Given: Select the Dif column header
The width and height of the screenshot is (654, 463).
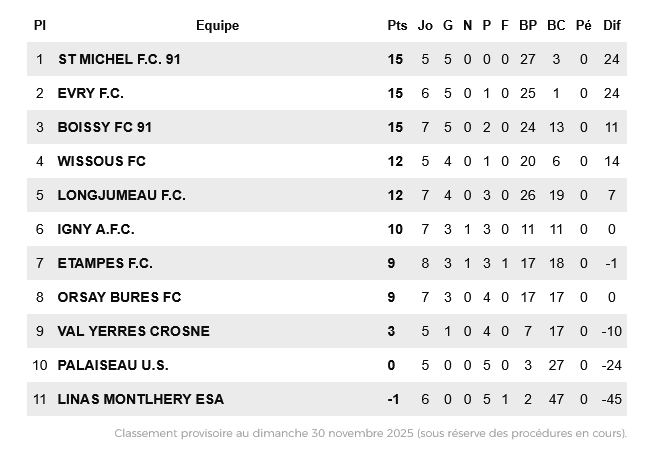Looking at the screenshot, I should [612, 25].
